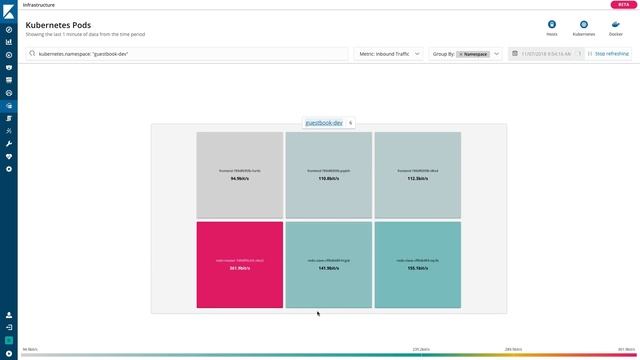Click the icon next to guestbook-dev label
This screenshot has height=360, width=640.
[350, 123]
